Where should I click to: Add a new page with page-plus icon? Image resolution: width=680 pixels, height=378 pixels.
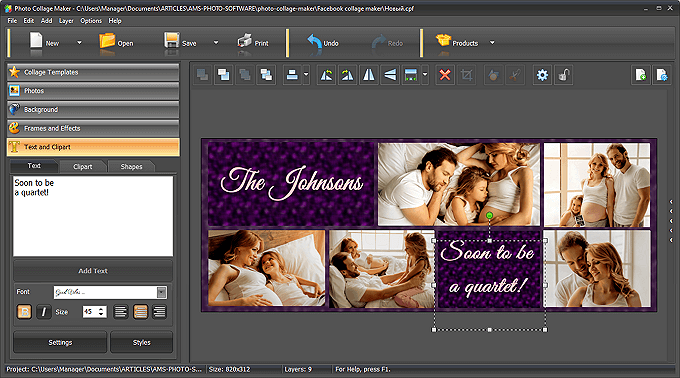(x=641, y=75)
